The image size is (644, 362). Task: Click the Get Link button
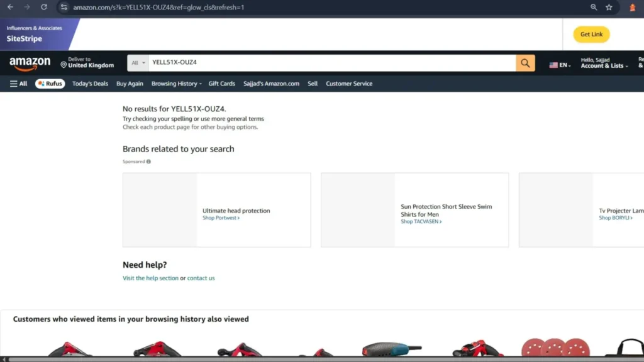coord(591,35)
